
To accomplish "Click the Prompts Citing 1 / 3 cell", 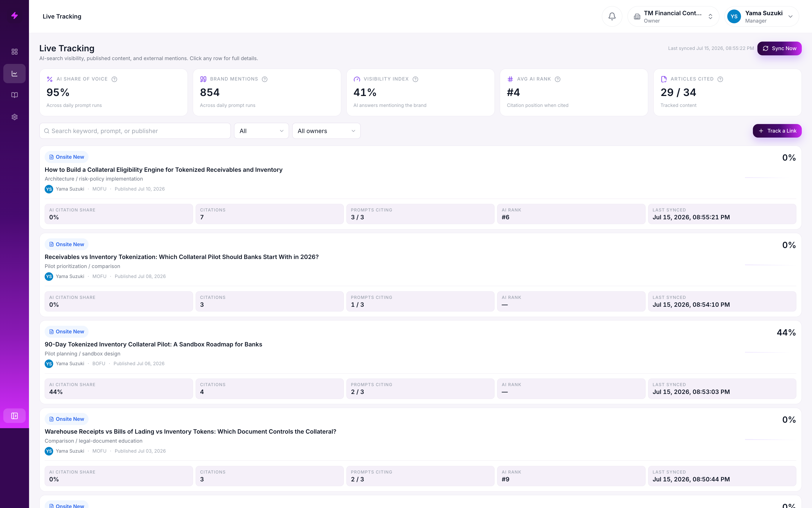I will point(420,301).
